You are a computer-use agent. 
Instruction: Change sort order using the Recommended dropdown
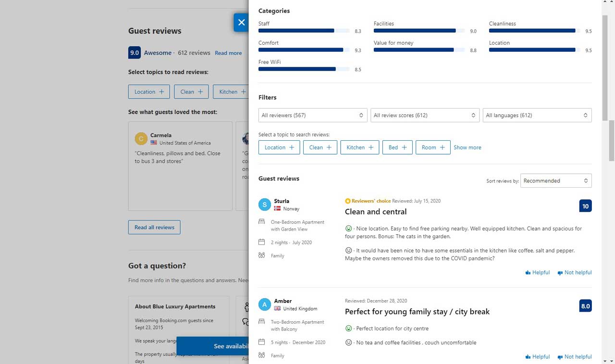click(x=555, y=181)
